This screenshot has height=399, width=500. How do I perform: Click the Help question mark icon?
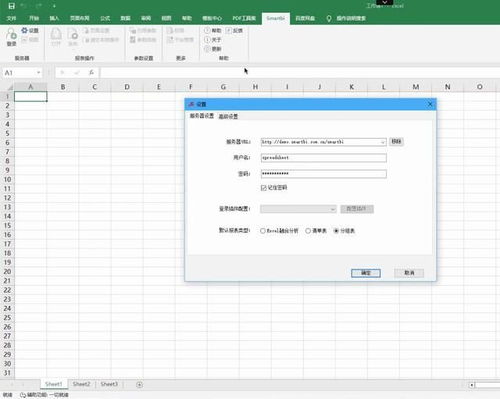[x=207, y=30]
